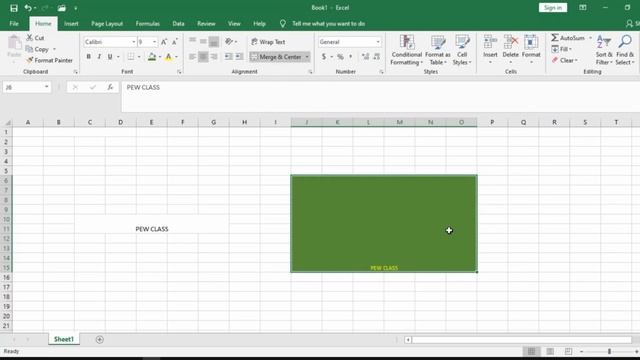Click the AutoSum sigma icon

[555, 38]
